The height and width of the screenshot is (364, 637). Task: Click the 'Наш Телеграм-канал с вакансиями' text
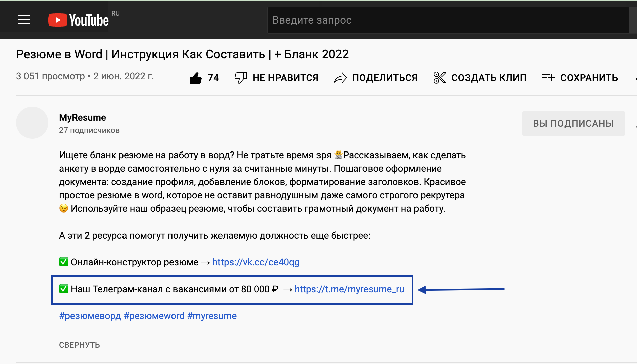pyautogui.click(x=175, y=289)
